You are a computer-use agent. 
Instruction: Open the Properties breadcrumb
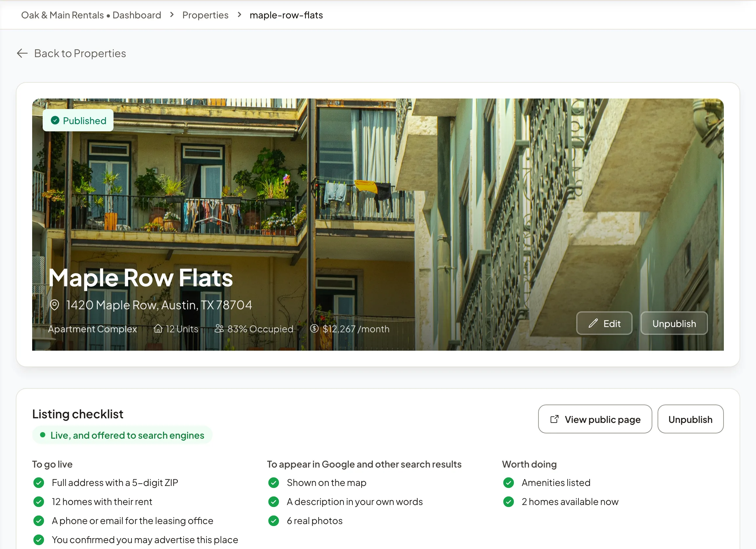pyautogui.click(x=205, y=15)
